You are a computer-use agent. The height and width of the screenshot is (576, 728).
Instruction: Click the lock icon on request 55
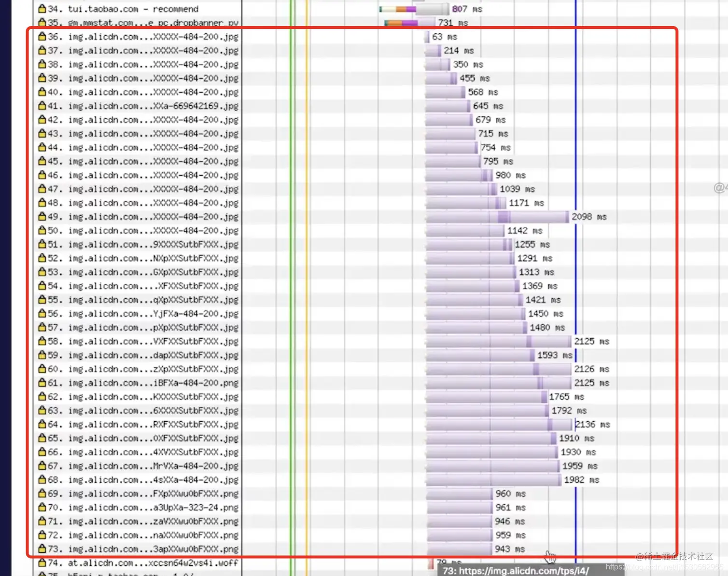tap(42, 300)
